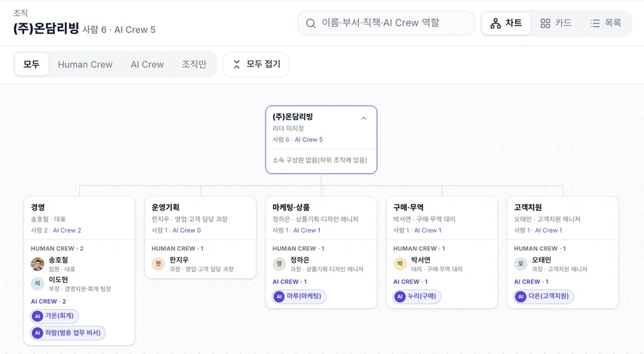Click AI Crew 5 link in root node
Screen dimensions: 644x354
[308, 140]
